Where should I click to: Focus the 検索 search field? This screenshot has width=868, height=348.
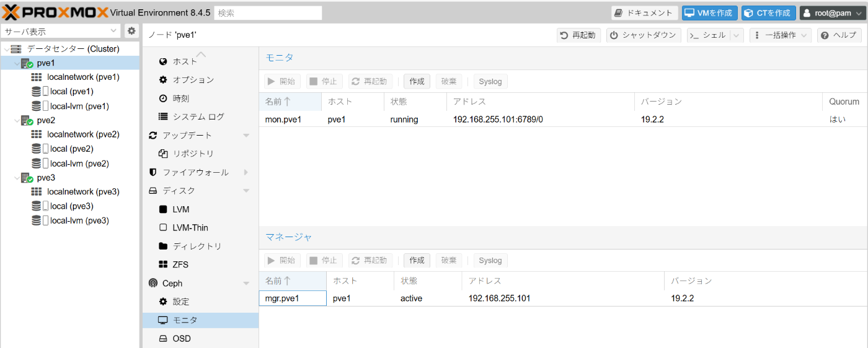click(268, 13)
